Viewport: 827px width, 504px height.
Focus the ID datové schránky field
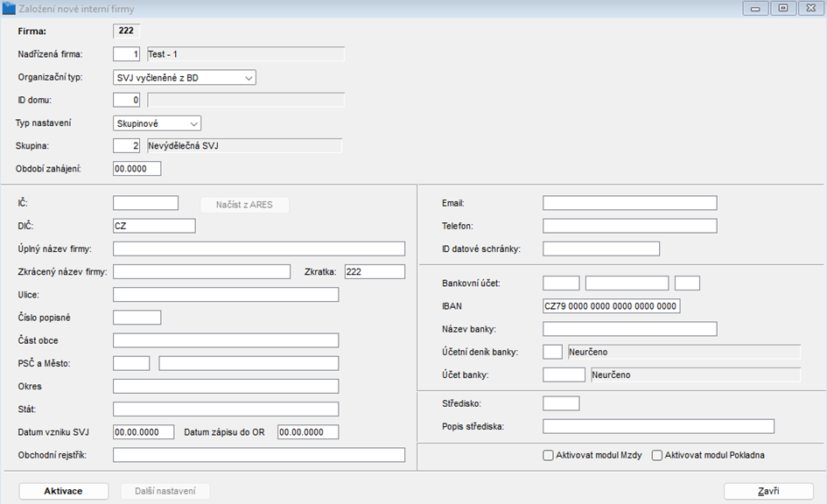pos(601,248)
